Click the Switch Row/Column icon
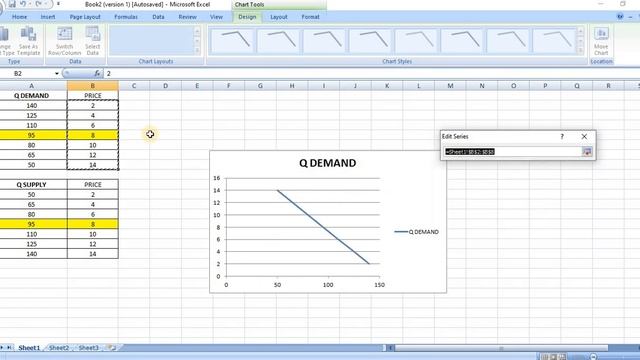Image resolution: width=640 pixels, height=360 pixels. tap(64, 41)
